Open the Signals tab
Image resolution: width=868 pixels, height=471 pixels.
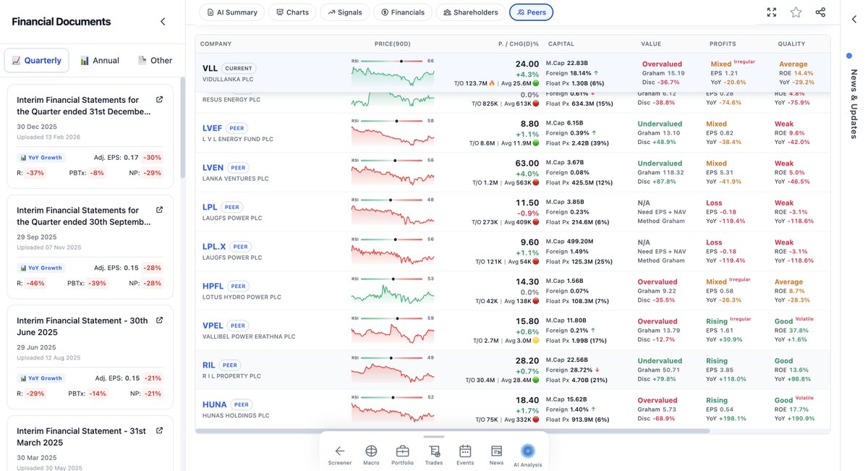tap(345, 12)
